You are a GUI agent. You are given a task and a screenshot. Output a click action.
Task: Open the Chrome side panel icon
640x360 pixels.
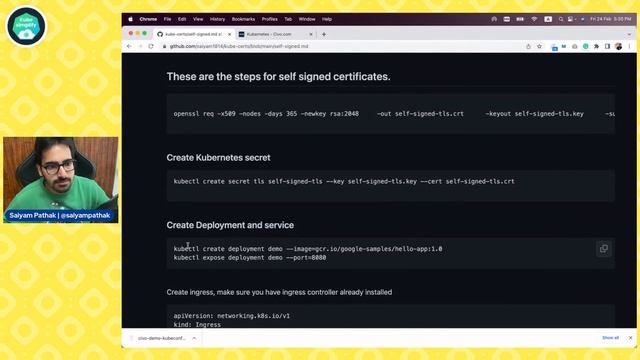tap(607, 47)
